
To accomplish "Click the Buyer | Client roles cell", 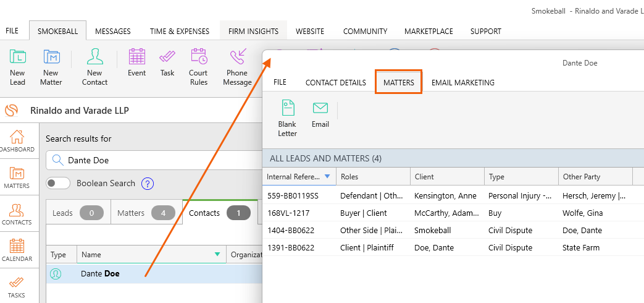I will [x=364, y=213].
